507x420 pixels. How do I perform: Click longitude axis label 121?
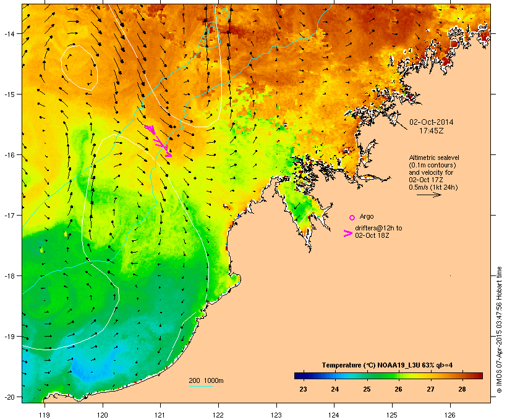point(160,415)
